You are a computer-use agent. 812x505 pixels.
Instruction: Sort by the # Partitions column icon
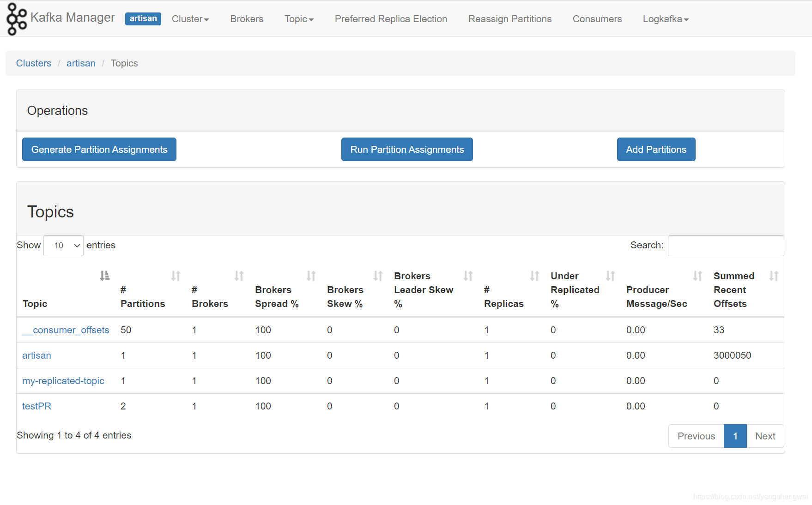pyautogui.click(x=176, y=276)
